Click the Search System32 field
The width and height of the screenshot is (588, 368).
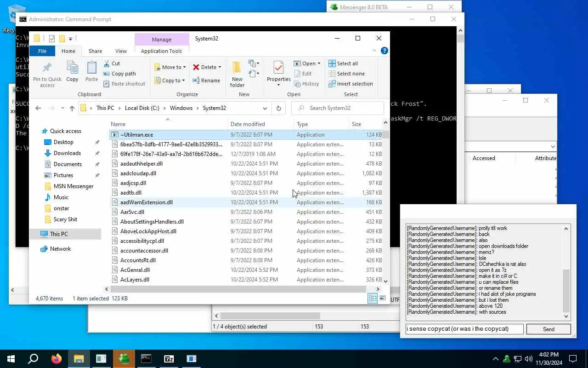click(338, 108)
